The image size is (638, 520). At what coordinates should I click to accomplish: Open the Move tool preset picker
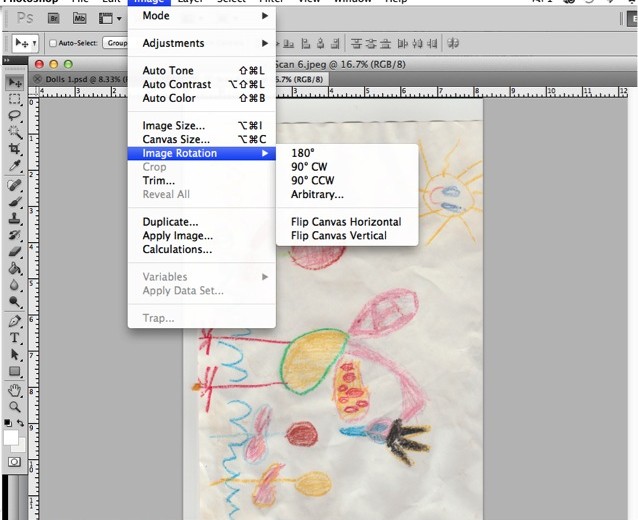point(25,43)
